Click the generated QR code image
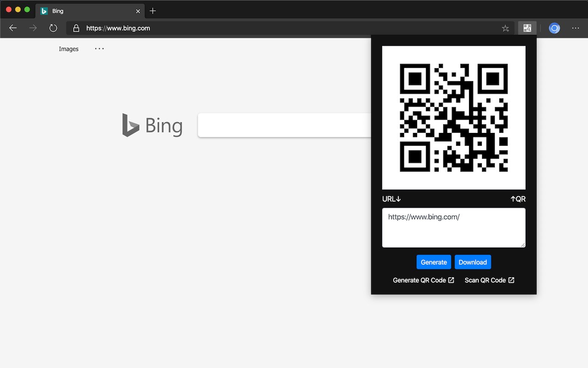The image size is (588, 368). [454, 118]
